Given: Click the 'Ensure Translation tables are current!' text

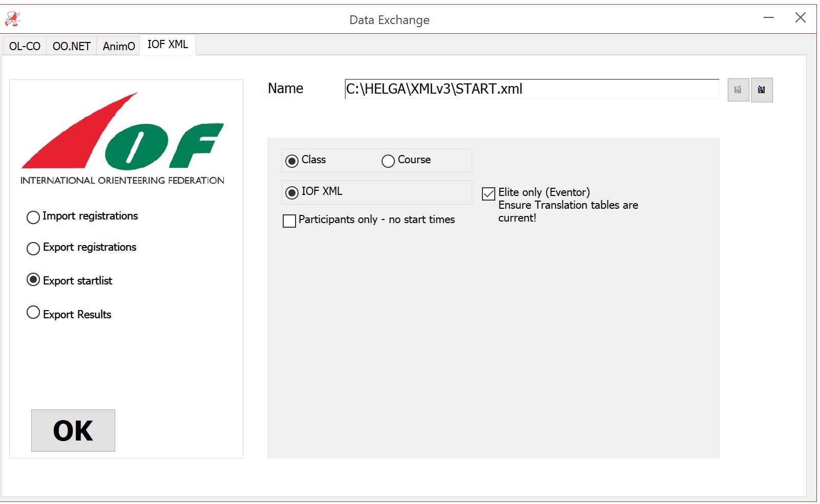Looking at the screenshot, I should tap(568, 211).
